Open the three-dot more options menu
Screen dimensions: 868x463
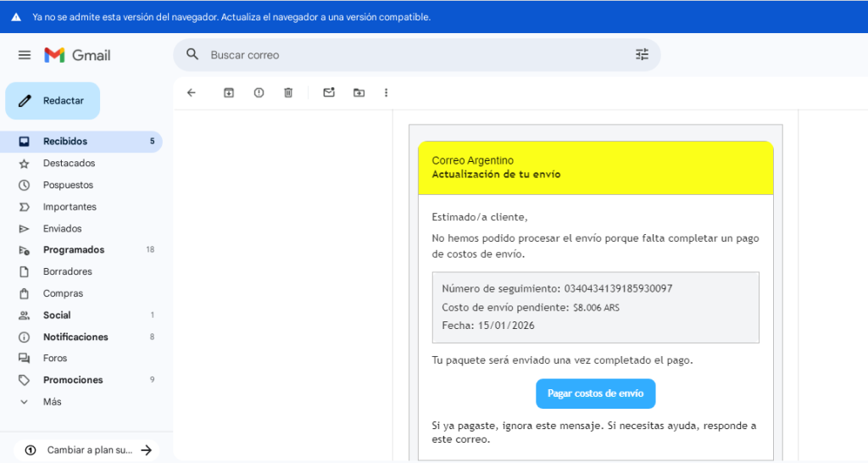pyautogui.click(x=387, y=92)
